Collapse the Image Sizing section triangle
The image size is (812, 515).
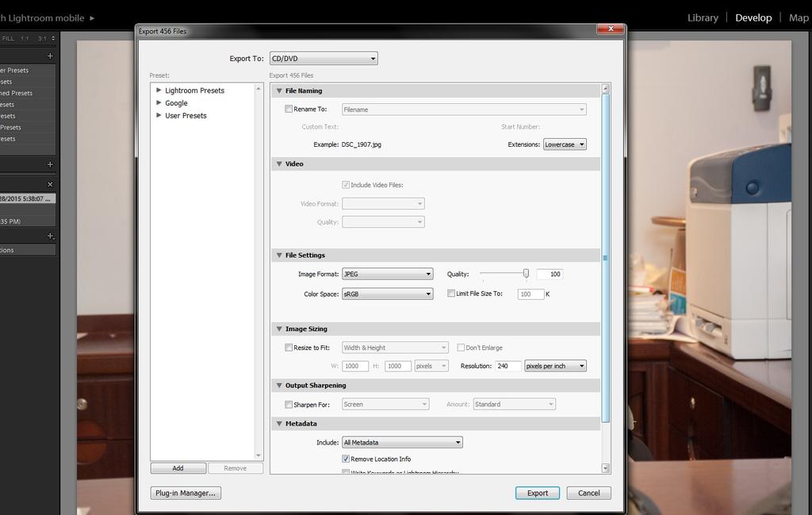pyautogui.click(x=279, y=329)
